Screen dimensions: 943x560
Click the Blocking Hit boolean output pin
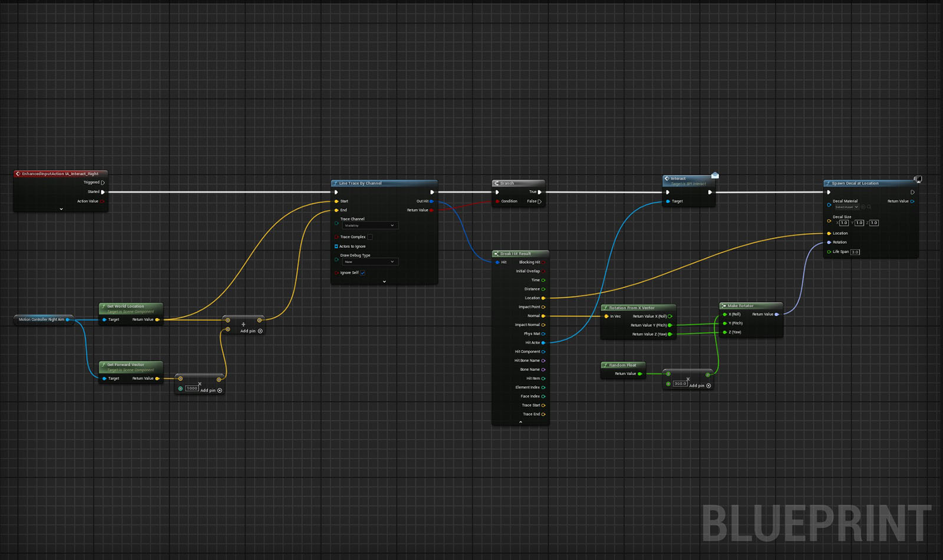(x=543, y=262)
